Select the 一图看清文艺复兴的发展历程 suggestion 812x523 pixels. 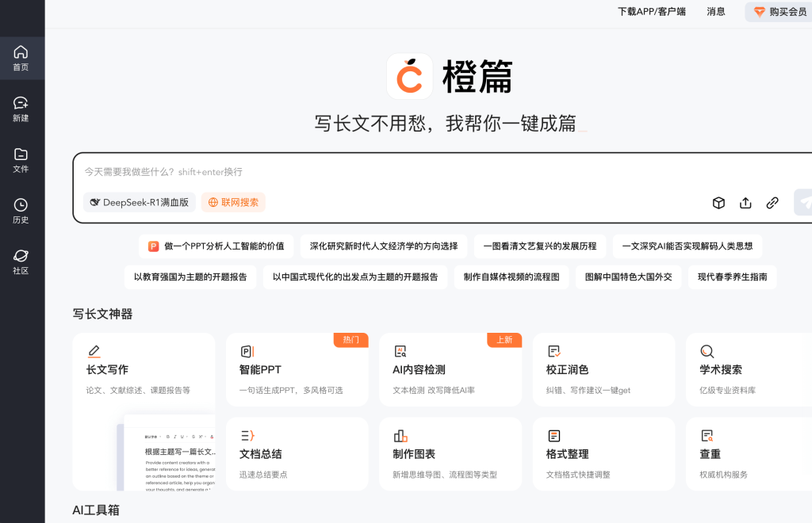coord(540,246)
